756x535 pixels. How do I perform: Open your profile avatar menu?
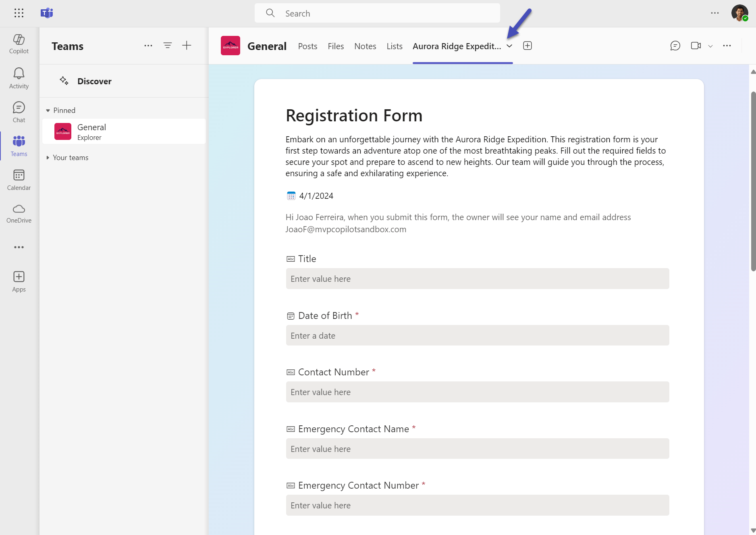tap(740, 13)
